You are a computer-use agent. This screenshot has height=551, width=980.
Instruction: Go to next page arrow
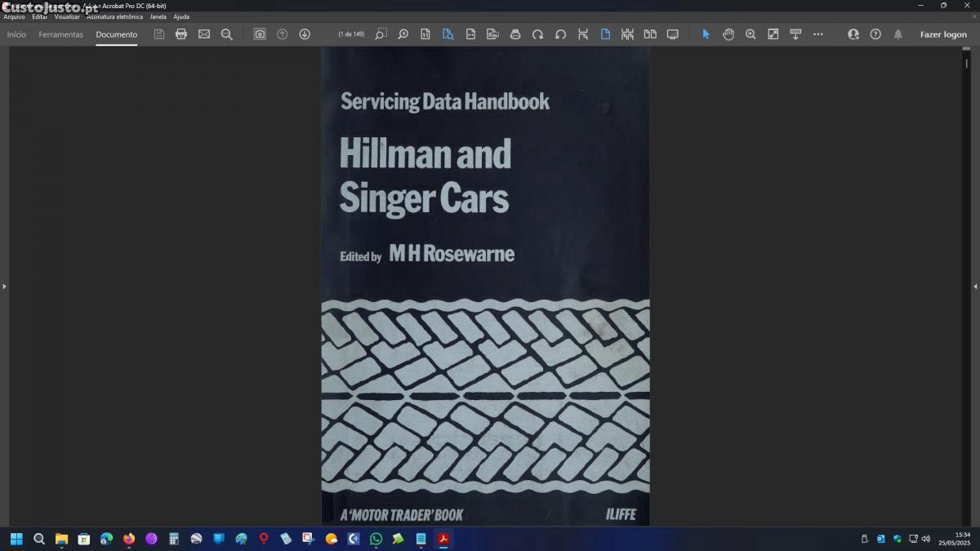(x=305, y=34)
